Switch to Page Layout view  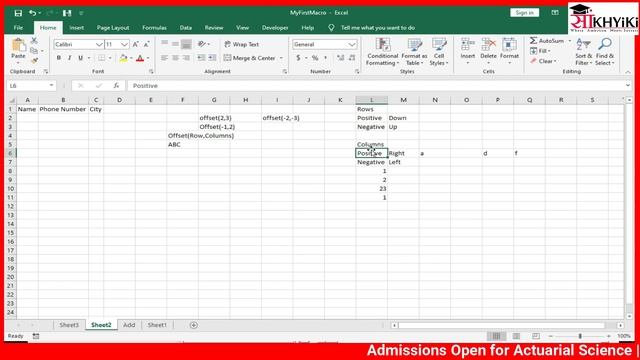tap(516, 336)
